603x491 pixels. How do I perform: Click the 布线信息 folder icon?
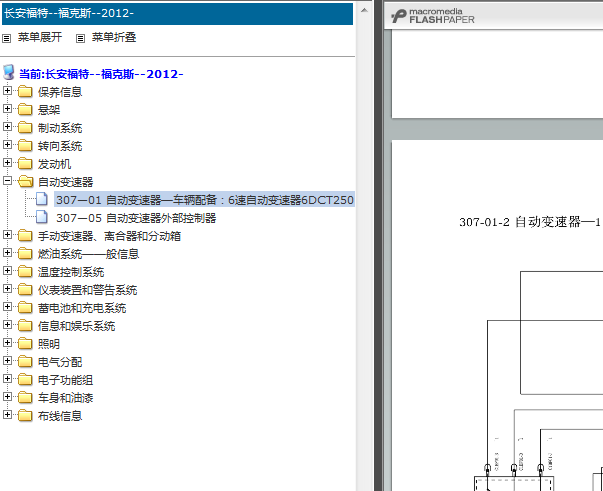point(25,416)
